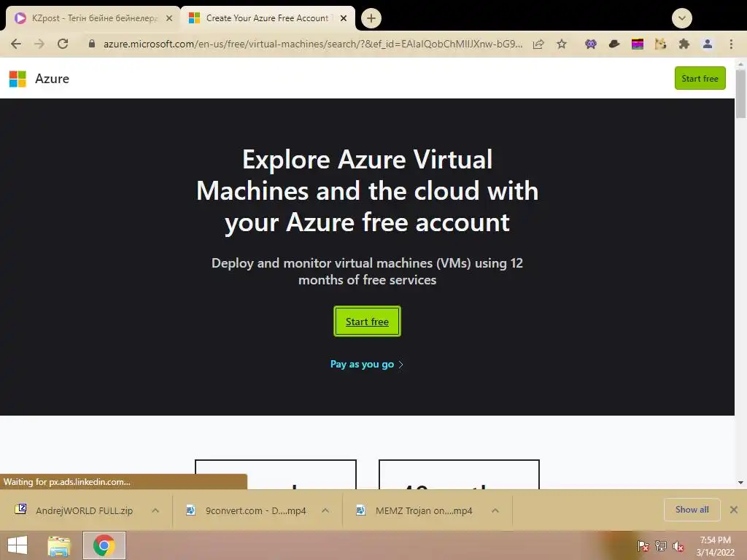747x560 pixels.
Task: Open the doge dog extension icon
Action: click(660, 44)
